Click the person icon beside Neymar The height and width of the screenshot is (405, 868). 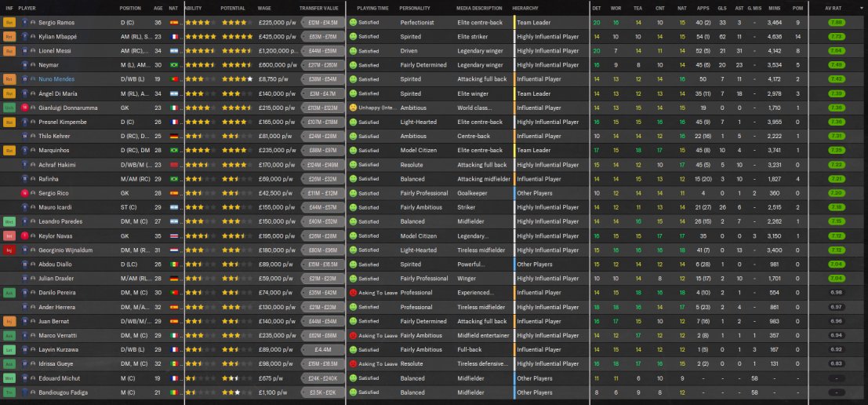33,65
